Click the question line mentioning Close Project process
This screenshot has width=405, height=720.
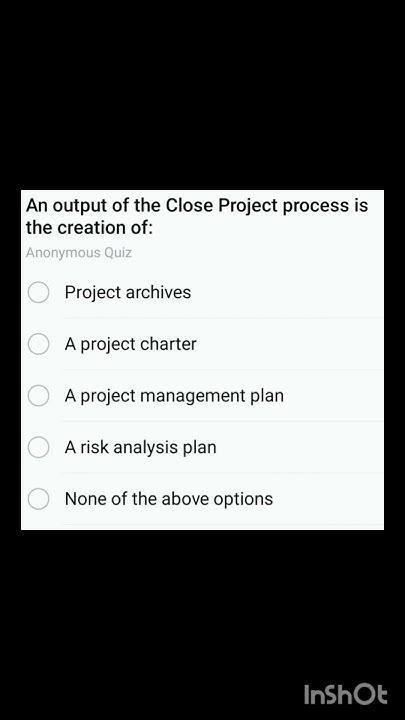click(x=197, y=205)
